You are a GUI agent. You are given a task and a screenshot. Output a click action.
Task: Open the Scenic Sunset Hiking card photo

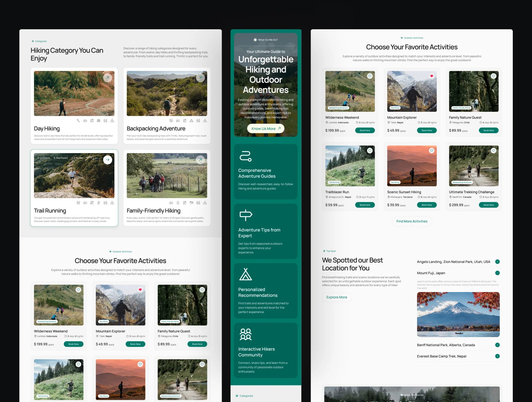[412, 166]
